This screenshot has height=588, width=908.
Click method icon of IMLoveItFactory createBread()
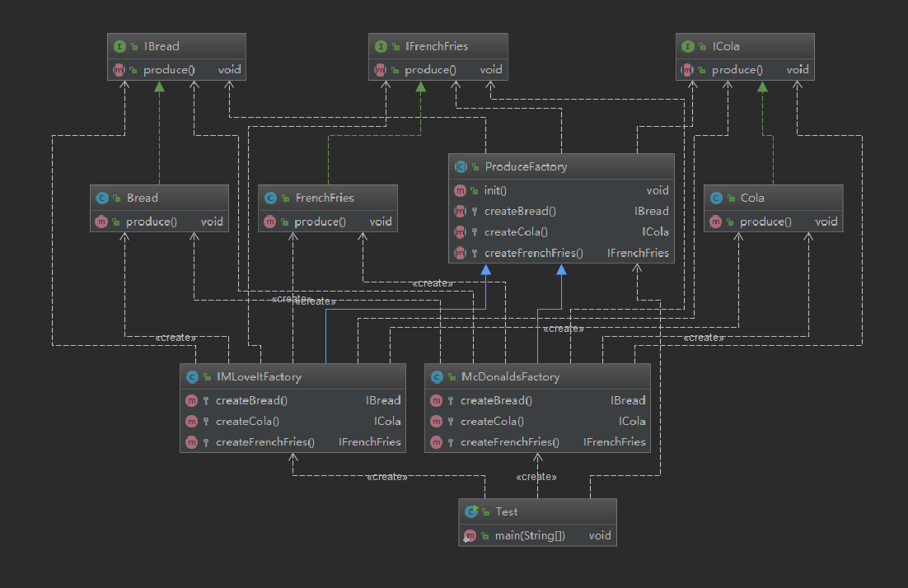tap(192, 400)
